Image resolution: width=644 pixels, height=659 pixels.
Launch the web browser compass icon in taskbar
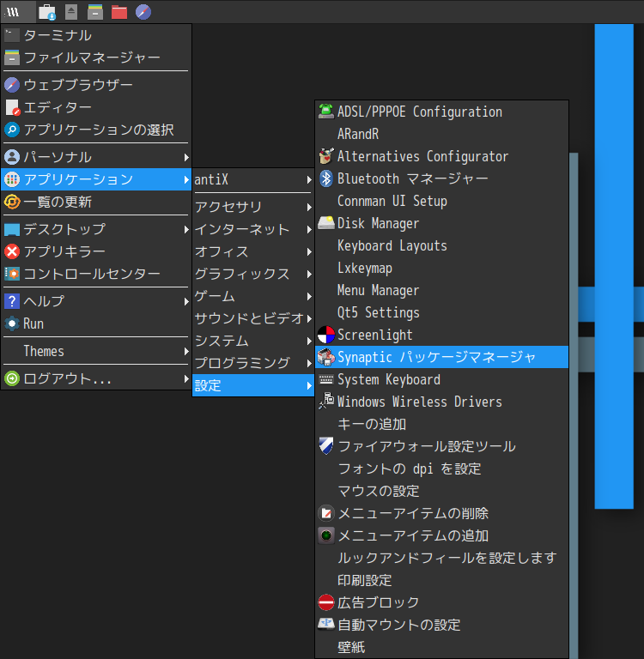coord(143,12)
